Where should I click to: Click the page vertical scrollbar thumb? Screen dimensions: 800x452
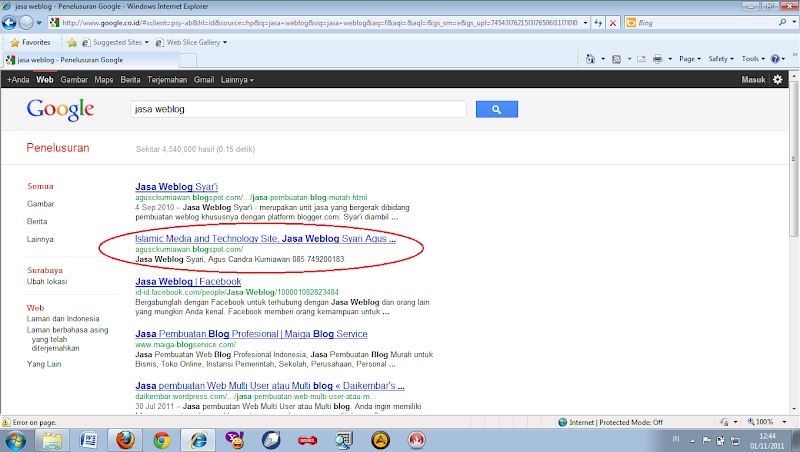tap(794, 159)
